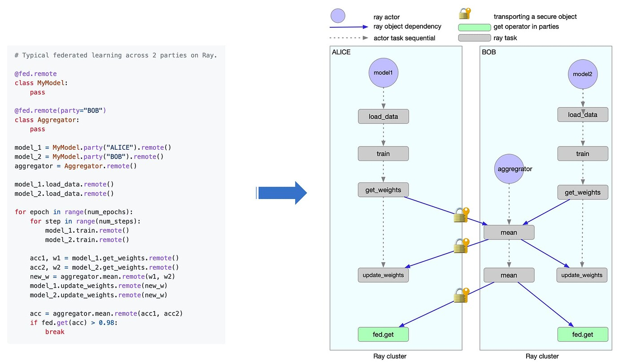This screenshot has height=364, width=619.
Task: Click the upper mean task box
Action: [x=509, y=232]
